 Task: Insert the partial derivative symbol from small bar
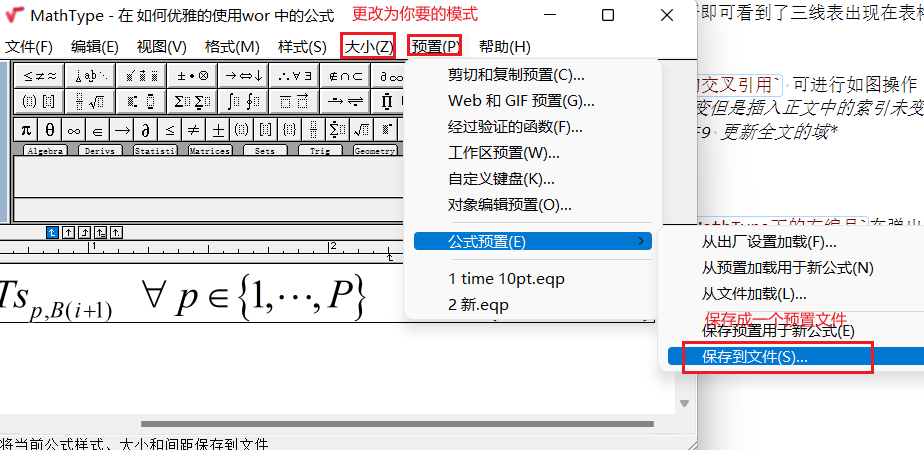(x=146, y=130)
